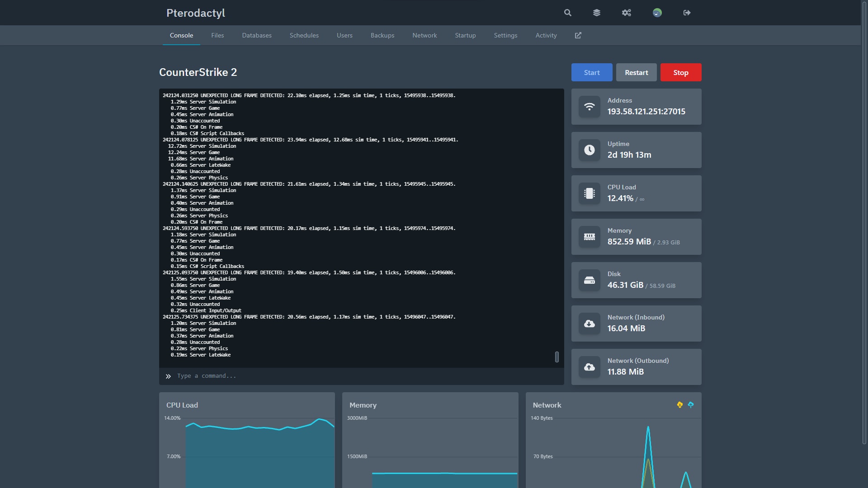
Task: Click the clock icon beside Uptime
Action: pyautogui.click(x=590, y=150)
